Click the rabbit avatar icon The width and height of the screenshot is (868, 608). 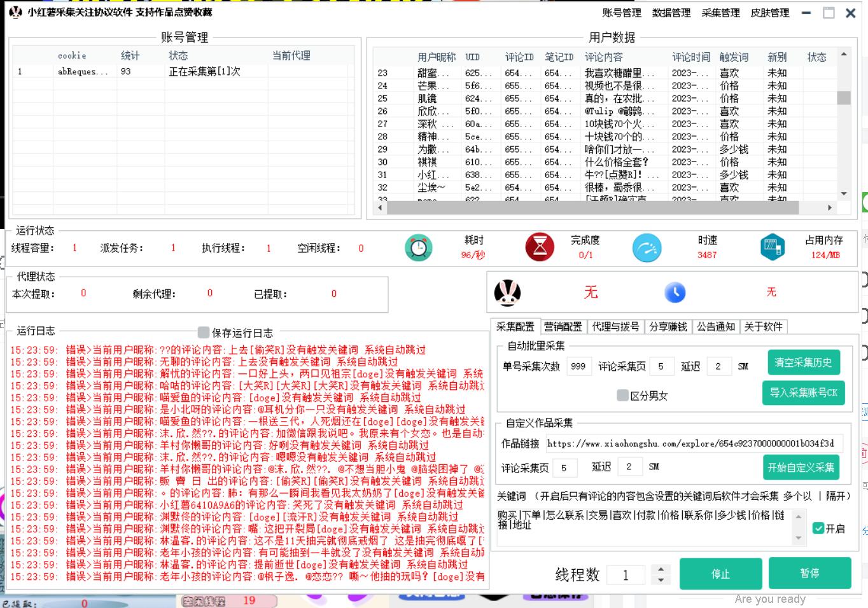click(507, 293)
